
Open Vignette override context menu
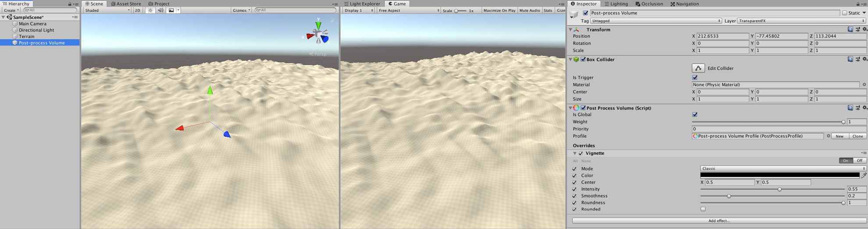click(863, 153)
